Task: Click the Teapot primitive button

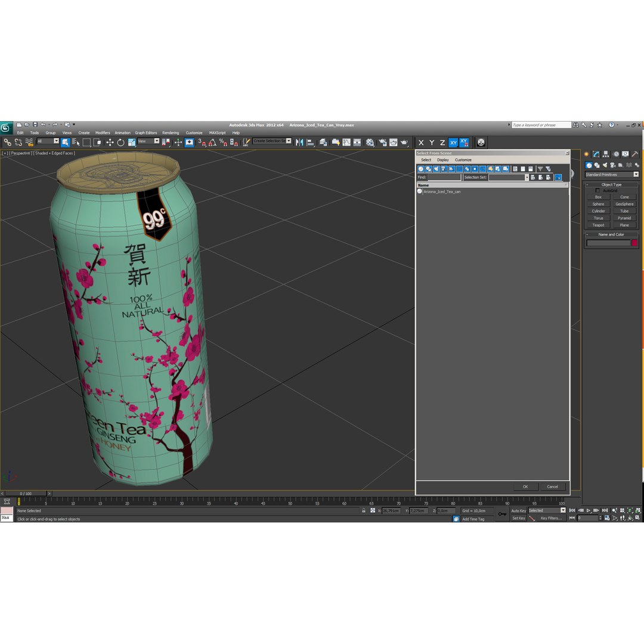Action: (599, 225)
